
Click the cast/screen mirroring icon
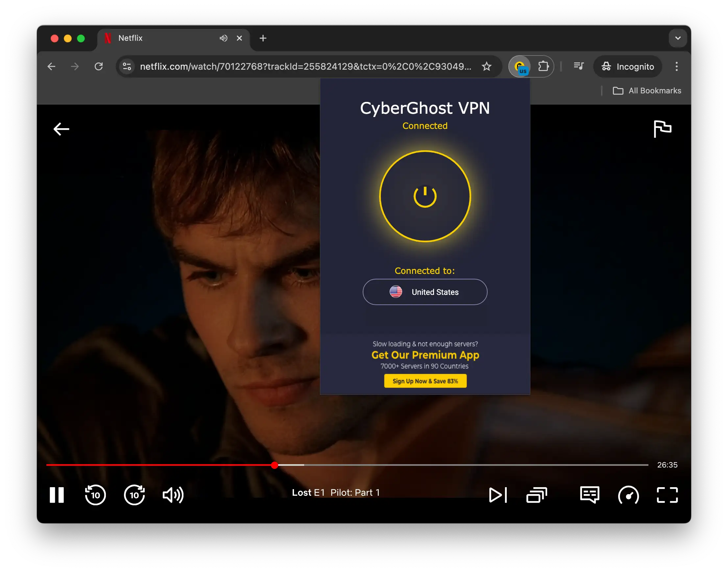point(537,495)
